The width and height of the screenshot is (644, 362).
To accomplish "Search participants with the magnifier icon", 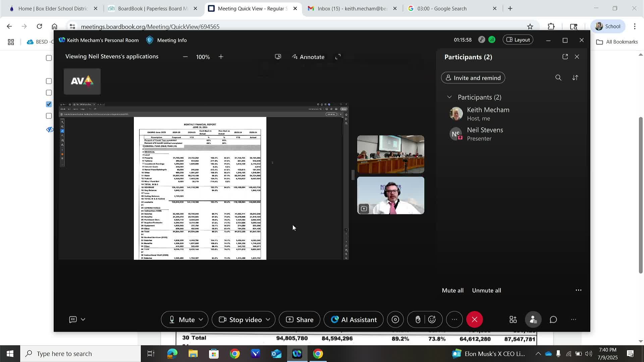I will (558, 78).
